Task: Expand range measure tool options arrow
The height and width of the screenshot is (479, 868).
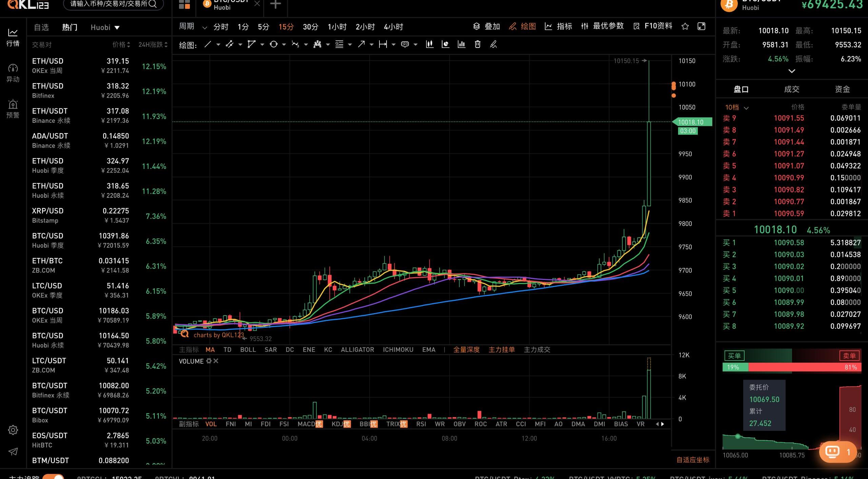Action: coord(393,44)
